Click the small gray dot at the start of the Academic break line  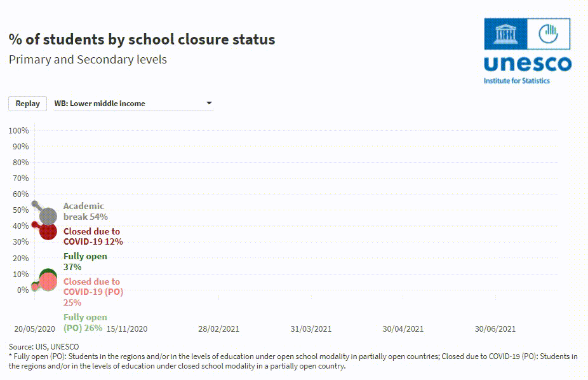pos(35,204)
